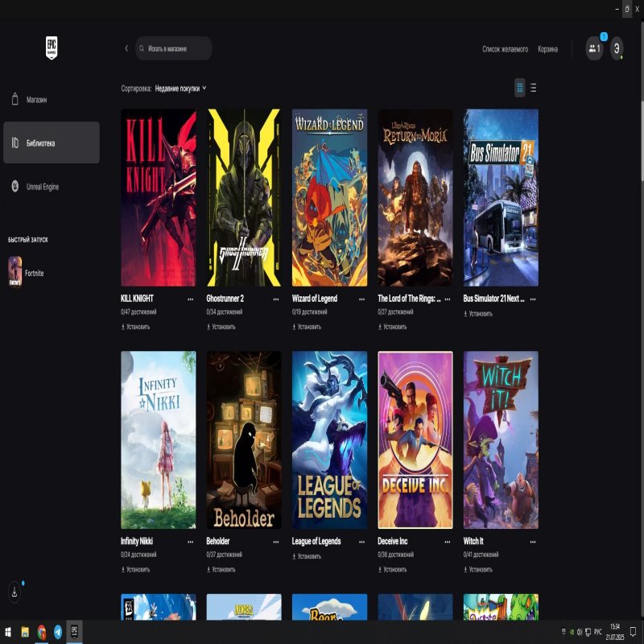Open three-dot menu for Ghostrunner 2
Screen dimensions: 644x644
(x=276, y=299)
